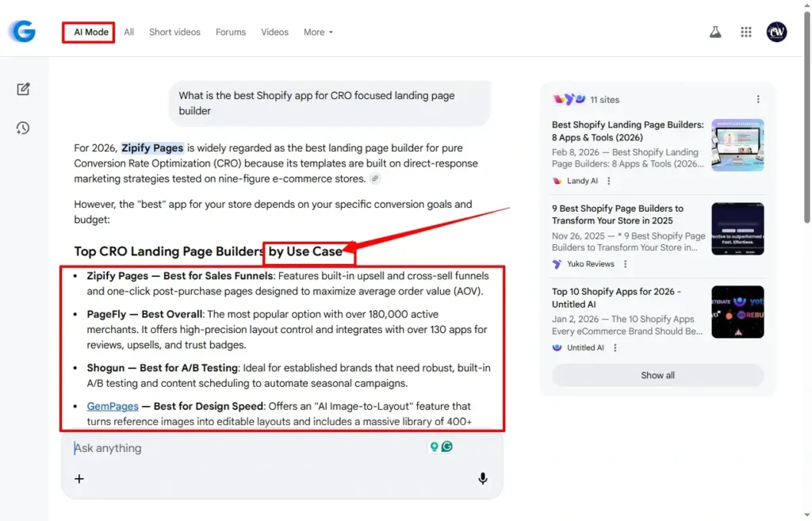Open the Google apps grid launcher
This screenshot has width=812, height=521.
pyautogui.click(x=745, y=32)
